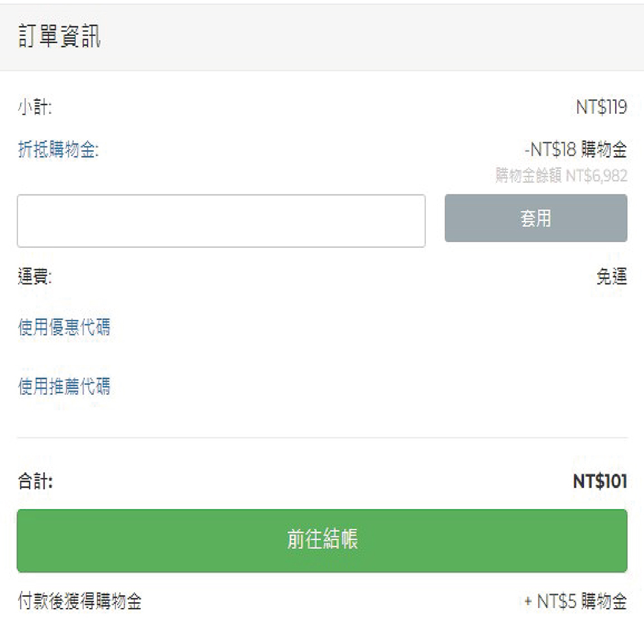The height and width of the screenshot is (644, 644).
Task: Click the 折抵購物金 link label
Action: tap(58, 151)
